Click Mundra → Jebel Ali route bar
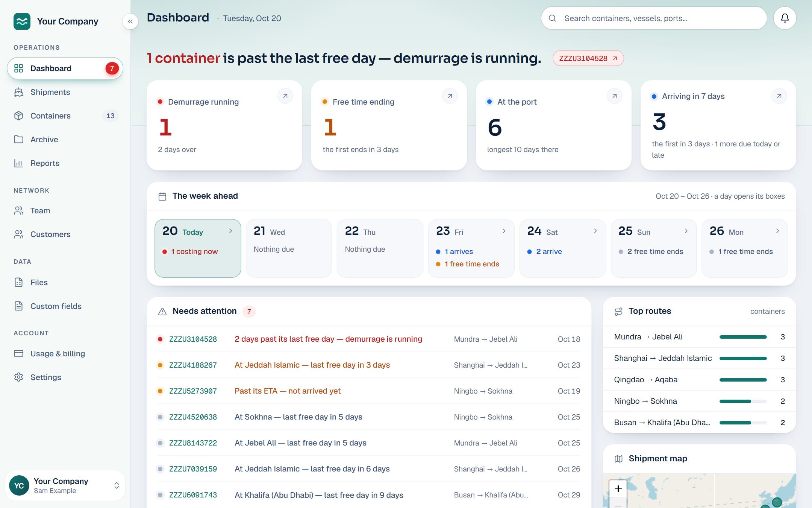The image size is (812, 508). tap(743, 337)
